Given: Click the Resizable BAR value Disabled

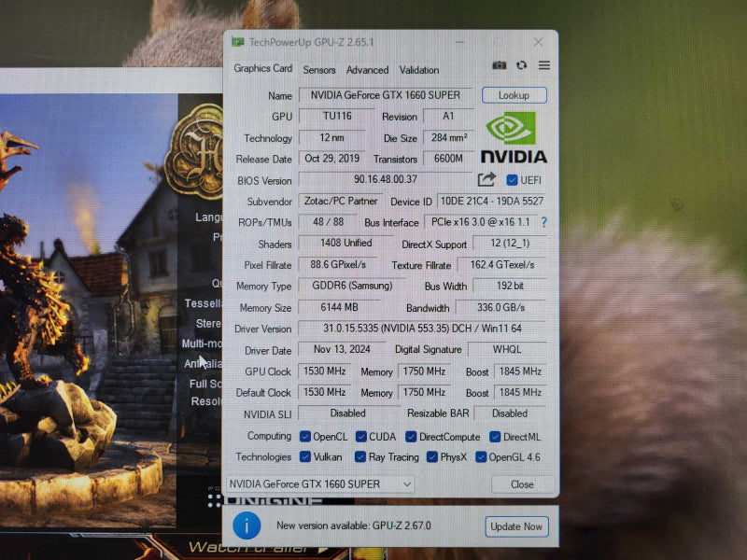Looking at the screenshot, I should pos(509,413).
